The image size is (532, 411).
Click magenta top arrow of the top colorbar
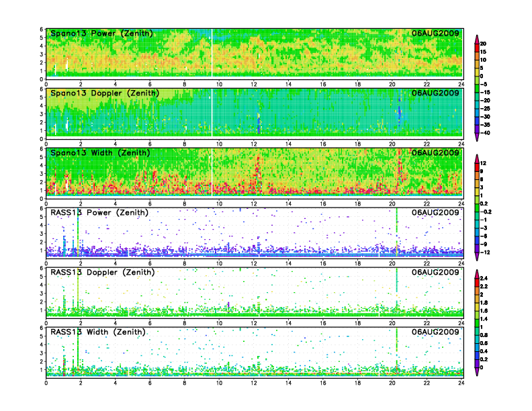477,38
